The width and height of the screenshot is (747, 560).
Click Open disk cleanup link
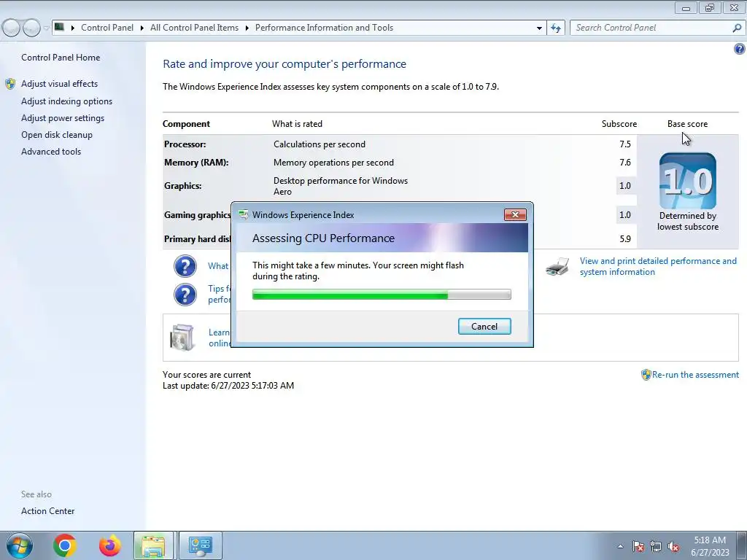[x=57, y=135]
